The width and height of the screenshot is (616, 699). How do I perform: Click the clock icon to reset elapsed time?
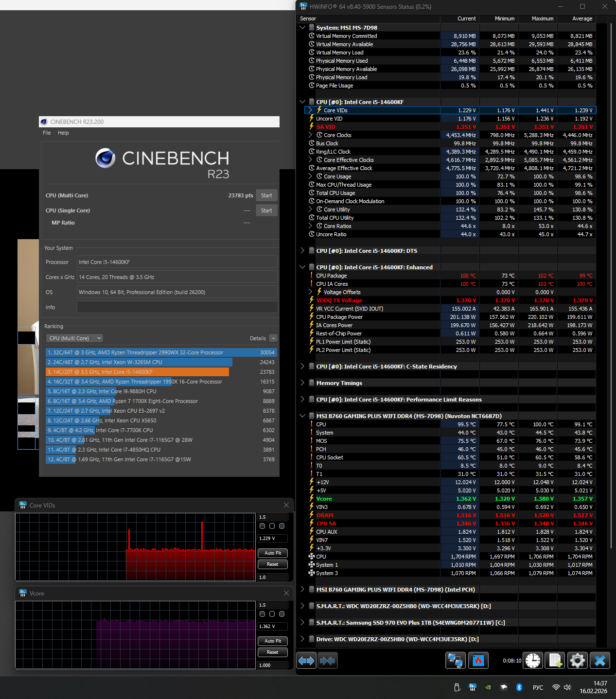coord(533,661)
